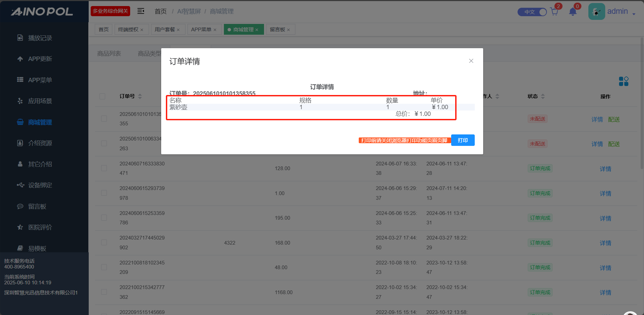Switch to the 商品列表 tab
Screen dimensions: 644x315
click(x=109, y=54)
